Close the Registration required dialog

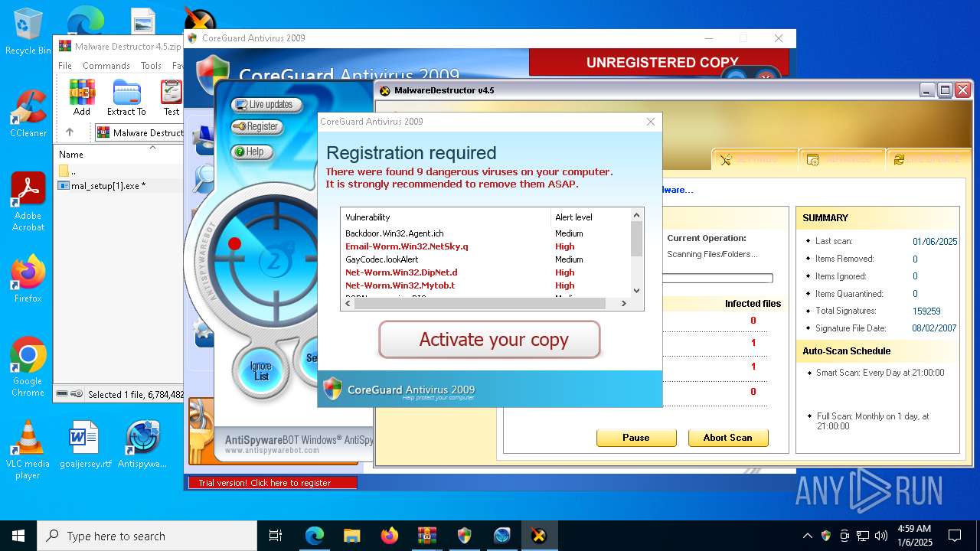(x=651, y=122)
